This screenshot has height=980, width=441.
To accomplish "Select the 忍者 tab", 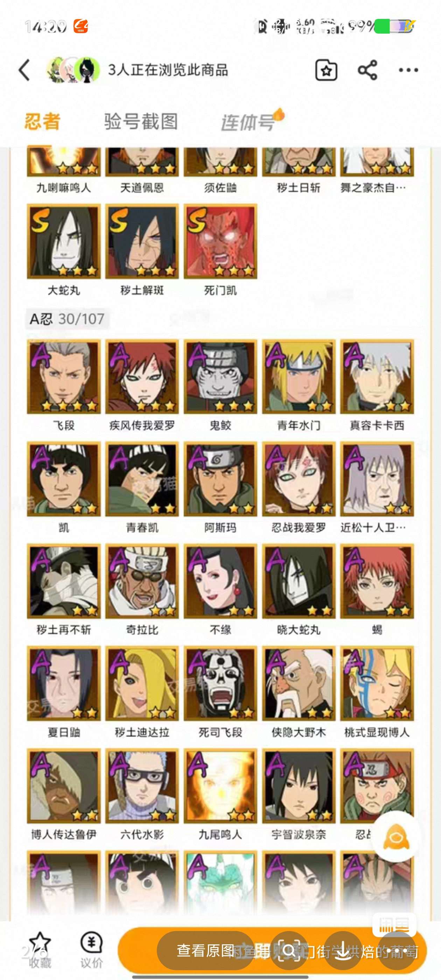I will point(42,122).
